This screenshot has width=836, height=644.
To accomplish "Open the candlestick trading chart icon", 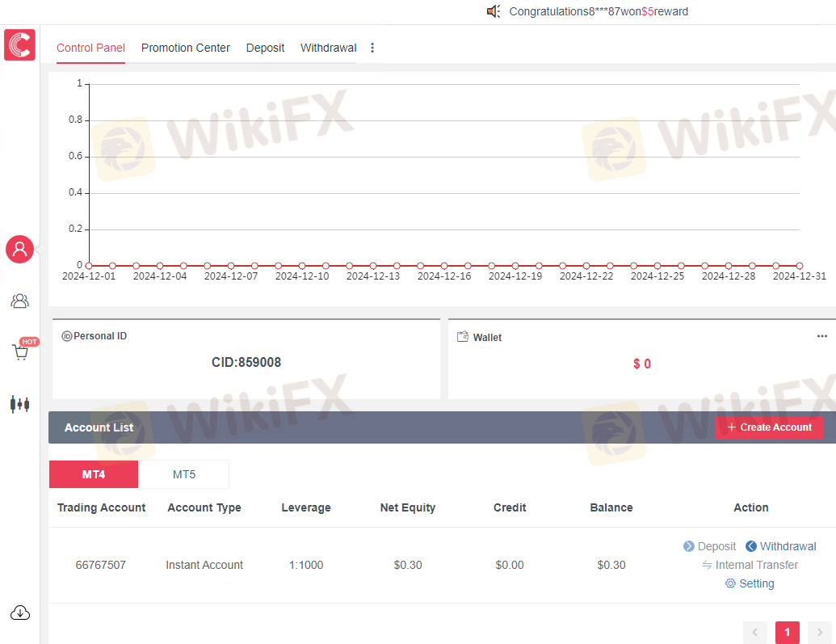I will (x=19, y=404).
